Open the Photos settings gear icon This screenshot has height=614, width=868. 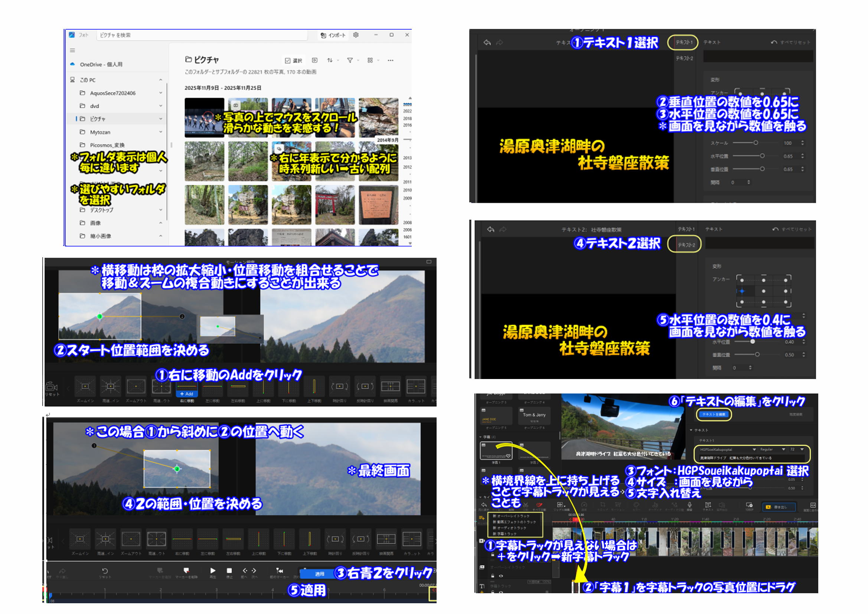point(356,35)
